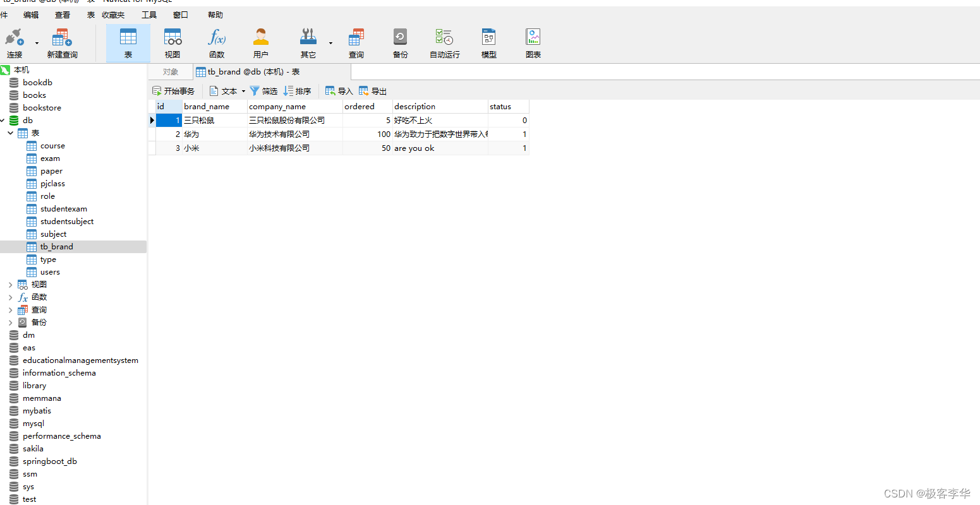Open the 自动运行 automation toolbar icon

tap(445, 43)
